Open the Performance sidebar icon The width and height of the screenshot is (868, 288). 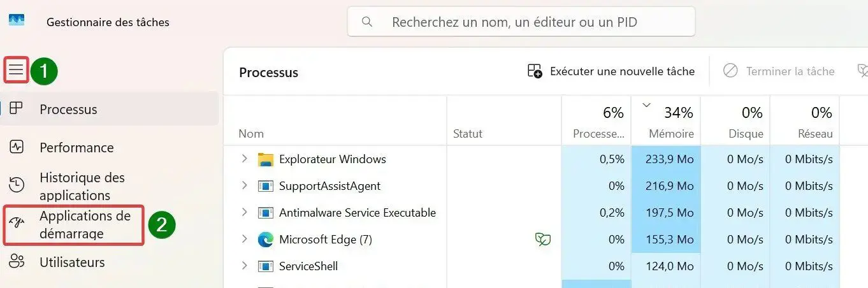(x=17, y=147)
